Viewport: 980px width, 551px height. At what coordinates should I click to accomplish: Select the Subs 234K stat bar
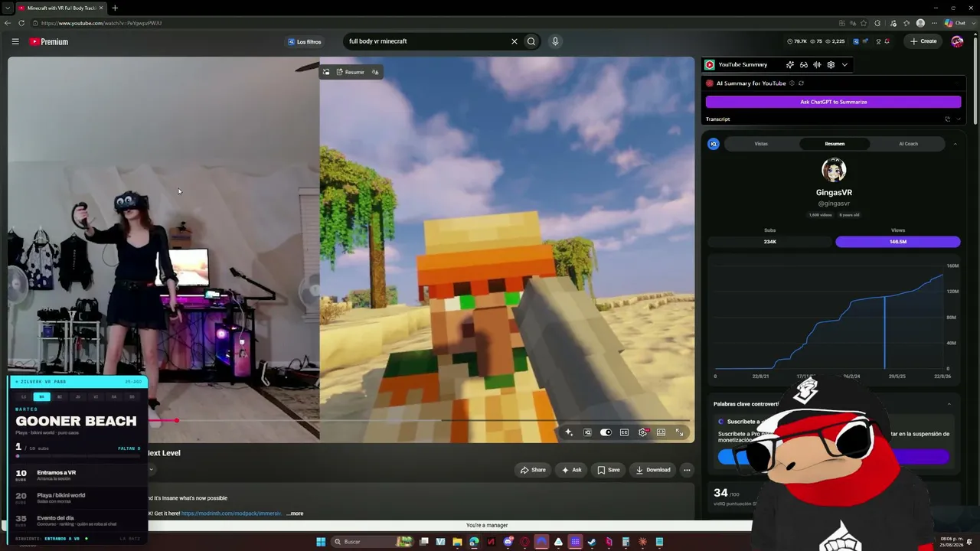coord(769,242)
